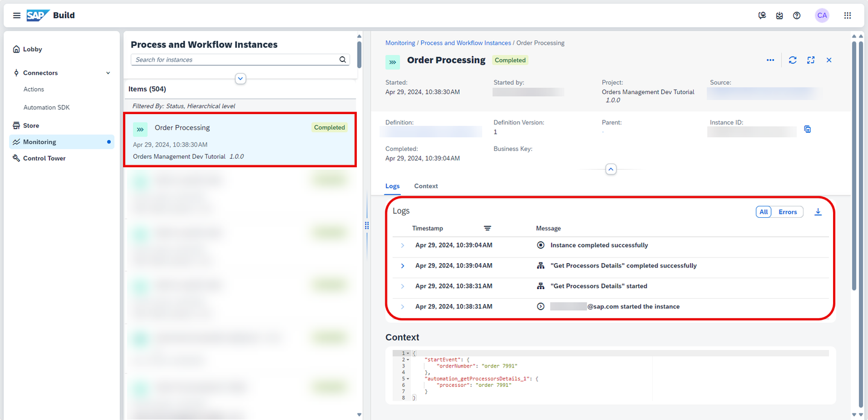Image resolution: width=868 pixels, height=420 pixels.
Task: Switch to the Logs tab
Action: point(392,186)
